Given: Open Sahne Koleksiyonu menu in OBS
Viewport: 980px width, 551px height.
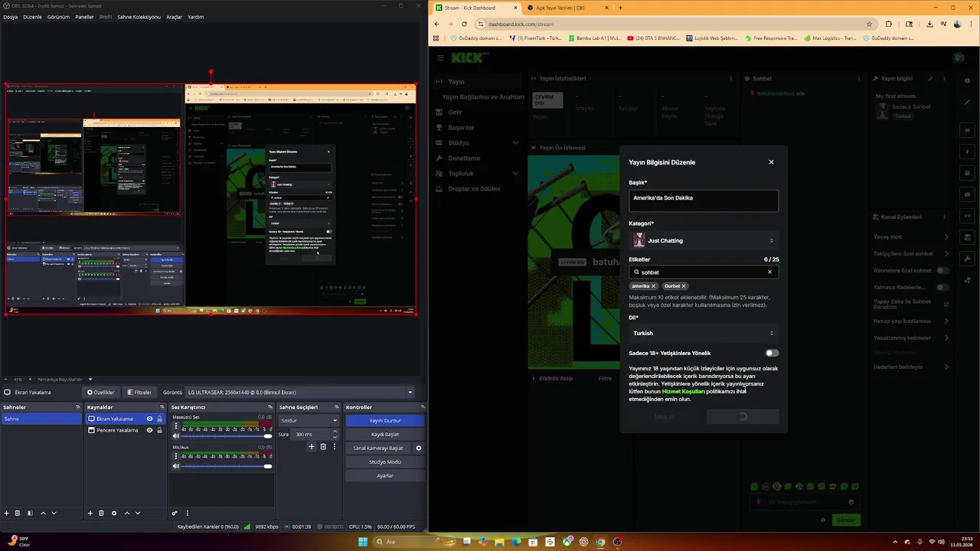Looking at the screenshot, I should click(x=139, y=17).
